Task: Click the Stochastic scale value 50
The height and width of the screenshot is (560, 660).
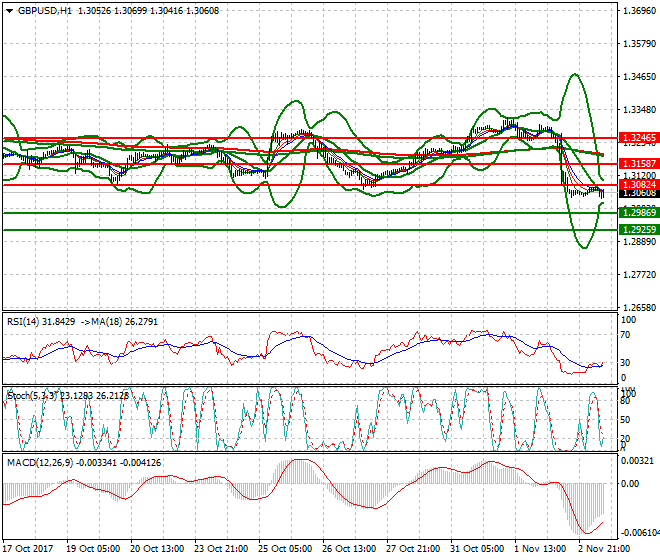Action: [626, 420]
